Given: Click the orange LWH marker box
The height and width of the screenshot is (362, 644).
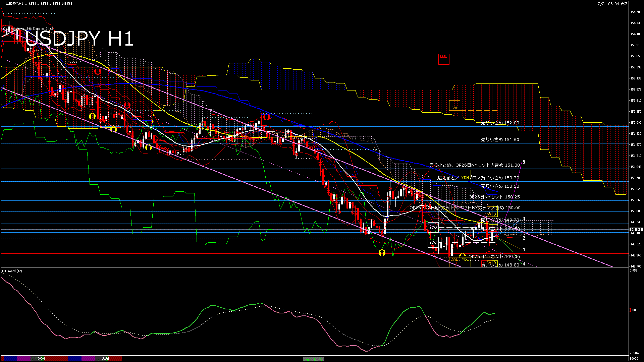Looking at the screenshot, I should pos(454,106).
